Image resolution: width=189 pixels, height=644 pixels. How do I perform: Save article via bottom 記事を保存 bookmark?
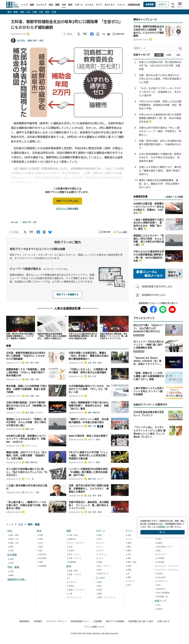(105, 232)
